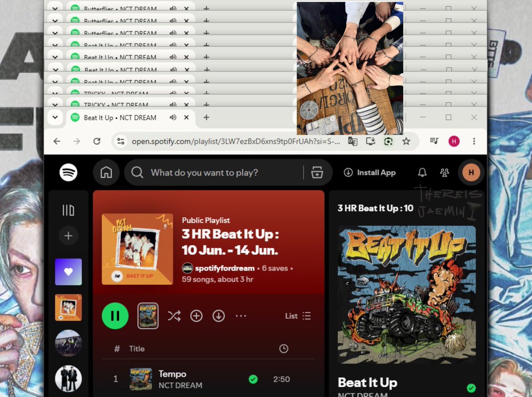Click the translate page icon
Image resolution: width=532 pixels, height=397 pixels.
[352, 141]
